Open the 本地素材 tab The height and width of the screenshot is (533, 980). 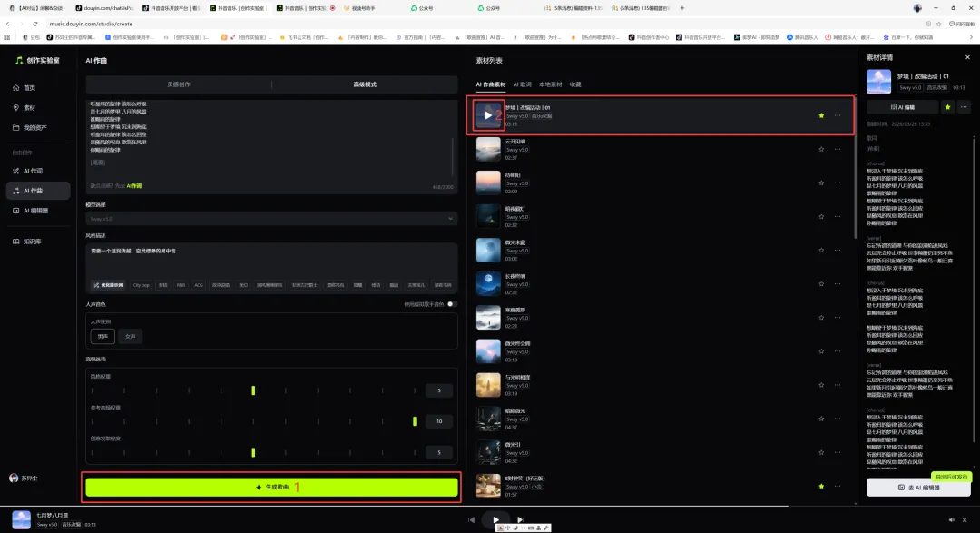pos(550,84)
